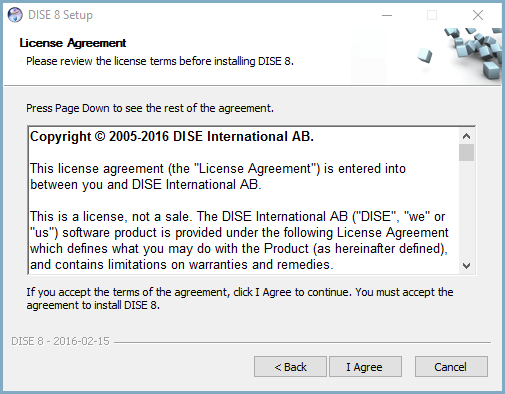The width and height of the screenshot is (505, 394).
Task: Click the 'License Agreement' heading
Action: (73, 43)
